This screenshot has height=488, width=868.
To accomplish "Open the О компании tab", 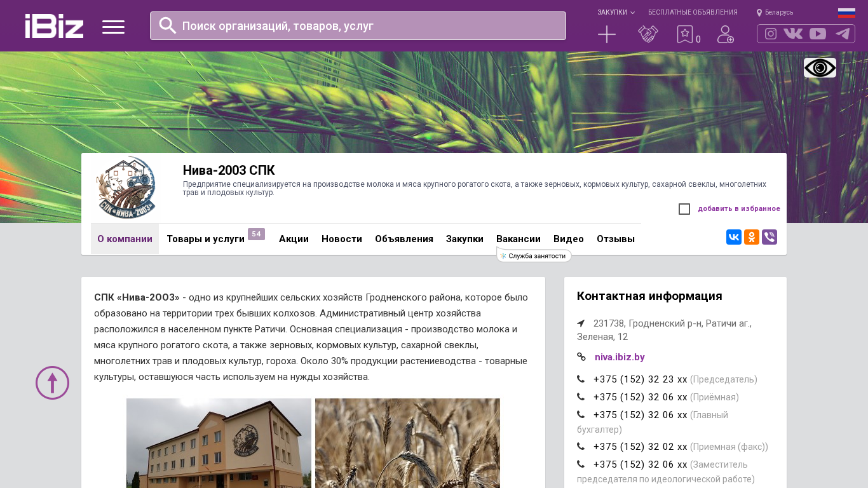I will [x=125, y=239].
